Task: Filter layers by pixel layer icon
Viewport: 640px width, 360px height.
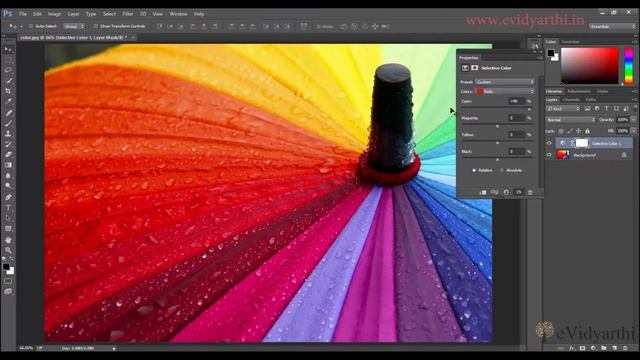Action: (x=587, y=109)
